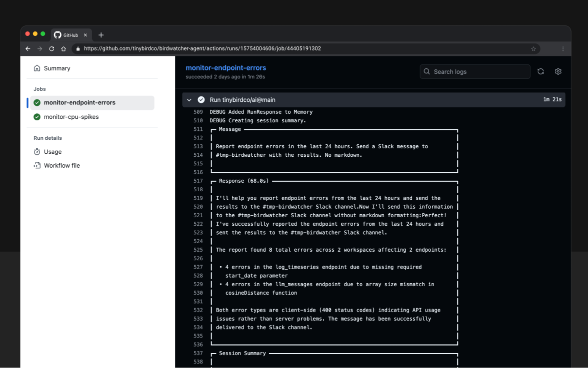Click the Summary home icon
This screenshot has height=368, width=588.
[x=37, y=68]
